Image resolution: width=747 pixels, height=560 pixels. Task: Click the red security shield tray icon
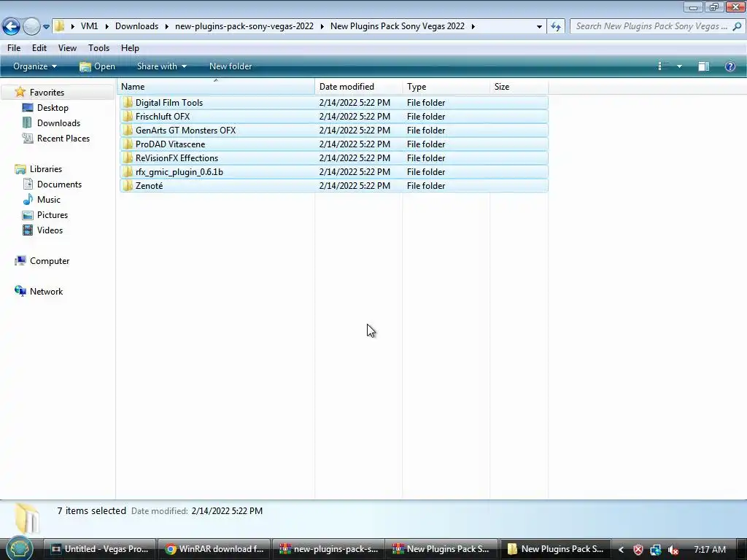[638, 550]
